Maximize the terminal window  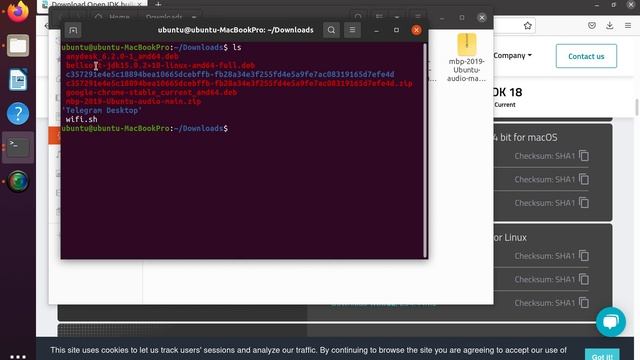396,30
